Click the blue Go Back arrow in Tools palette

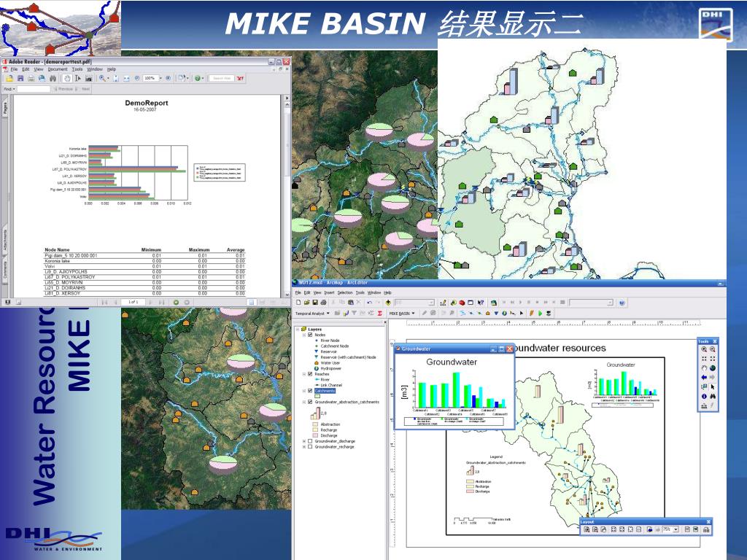point(704,377)
